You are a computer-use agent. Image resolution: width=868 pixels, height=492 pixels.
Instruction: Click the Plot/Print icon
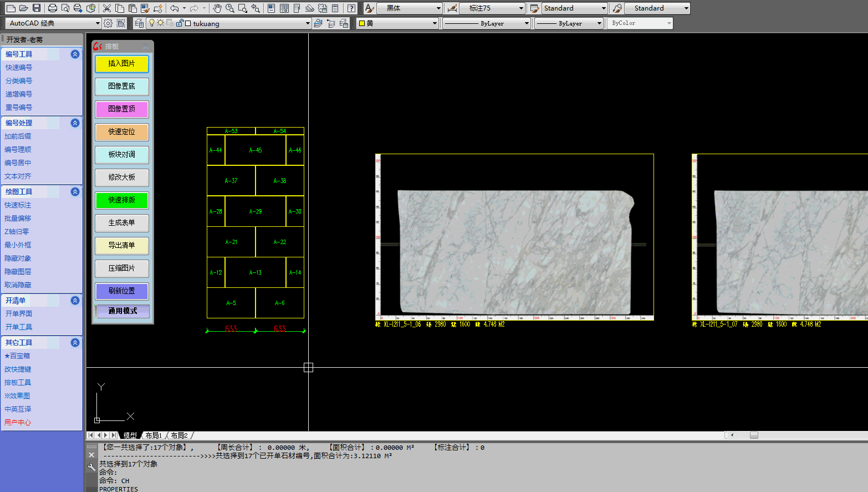[53, 8]
